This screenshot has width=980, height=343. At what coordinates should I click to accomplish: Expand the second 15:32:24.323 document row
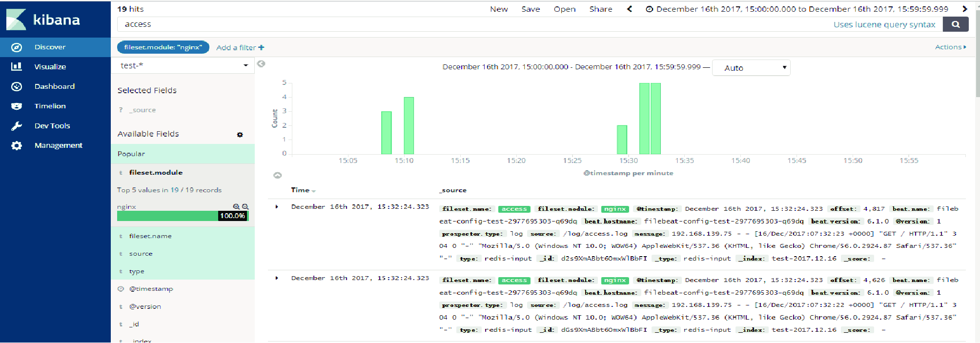coord(277,278)
